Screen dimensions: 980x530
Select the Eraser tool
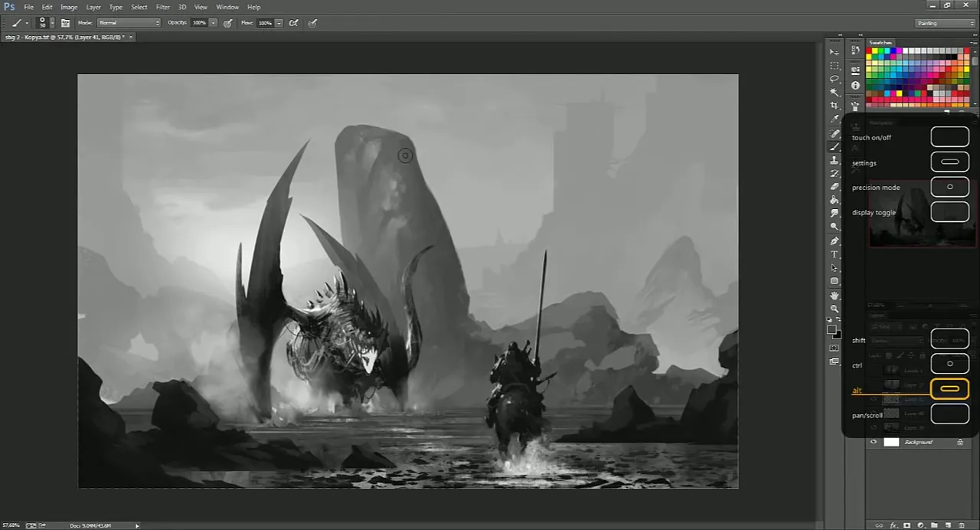(835, 187)
